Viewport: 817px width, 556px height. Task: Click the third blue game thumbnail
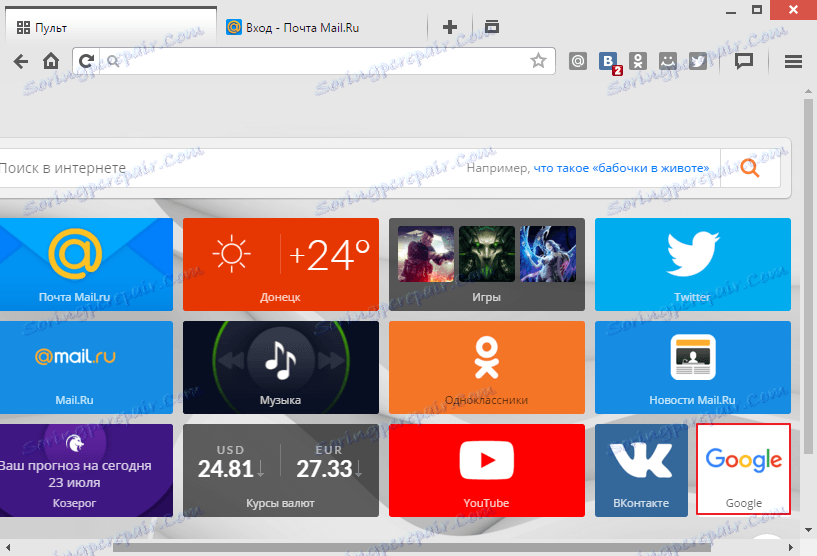(x=548, y=254)
